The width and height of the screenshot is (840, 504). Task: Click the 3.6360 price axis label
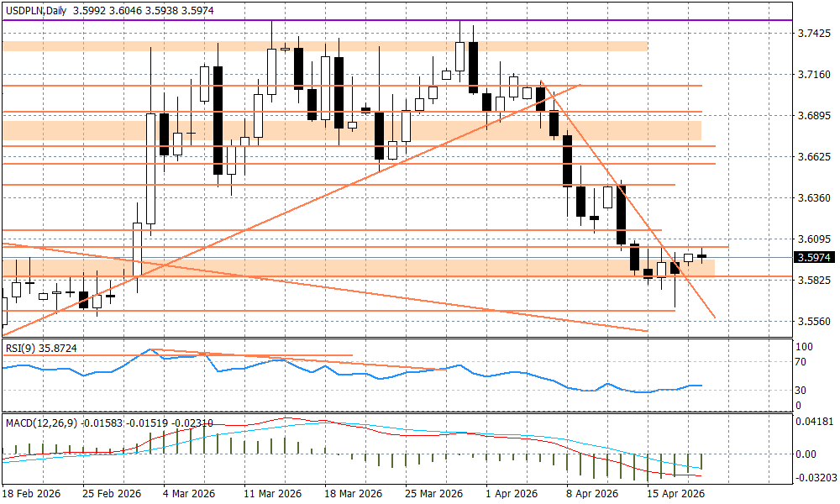pyautogui.click(x=814, y=198)
